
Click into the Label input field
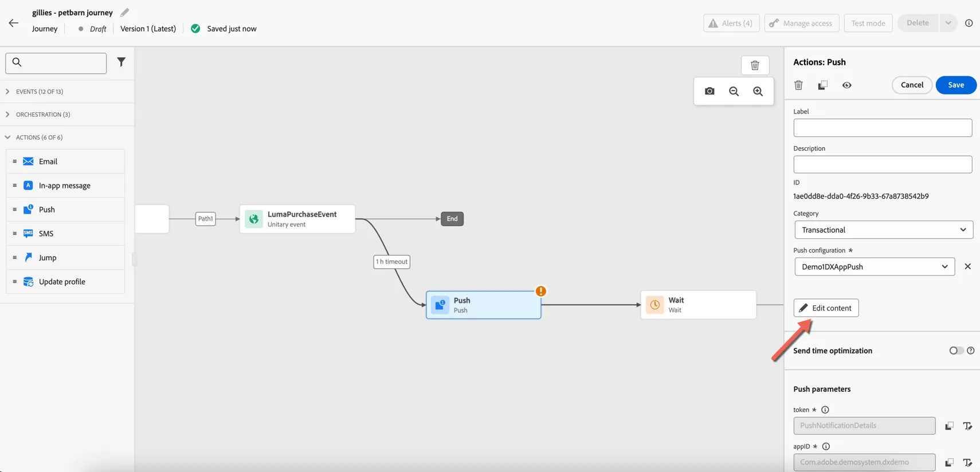[883, 128]
